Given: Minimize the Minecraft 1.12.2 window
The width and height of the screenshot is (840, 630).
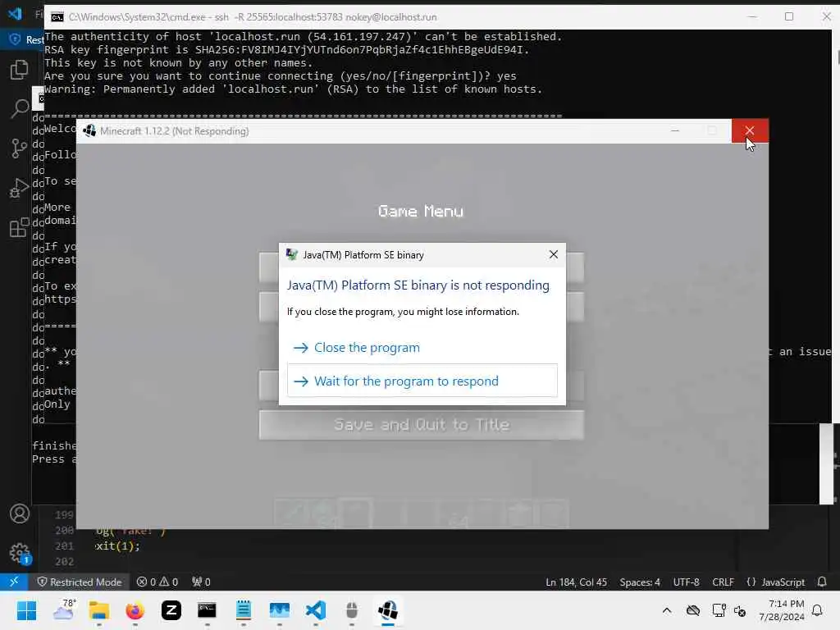Looking at the screenshot, I should click(x=675, y=130).
